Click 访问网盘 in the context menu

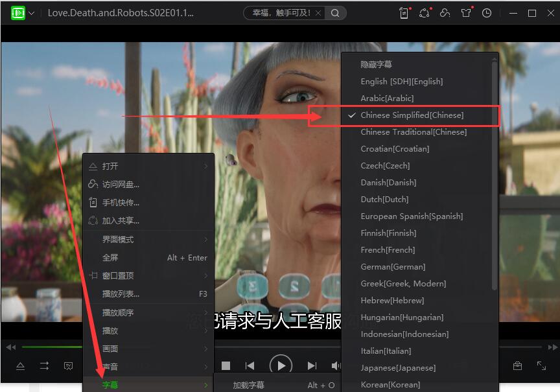coord(121,185)
